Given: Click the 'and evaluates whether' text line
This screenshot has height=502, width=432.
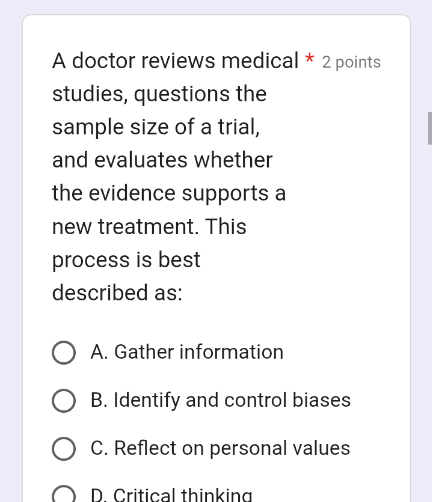Looking at the screenshot, I should [x=162, y=160].
